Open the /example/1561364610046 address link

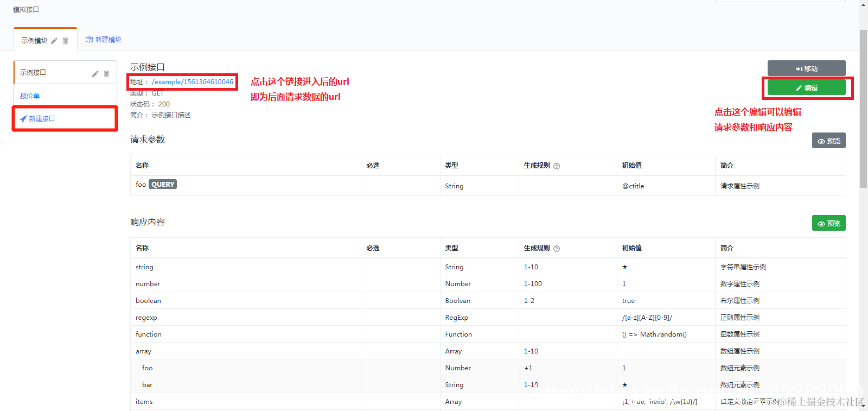tap(193, 82)
